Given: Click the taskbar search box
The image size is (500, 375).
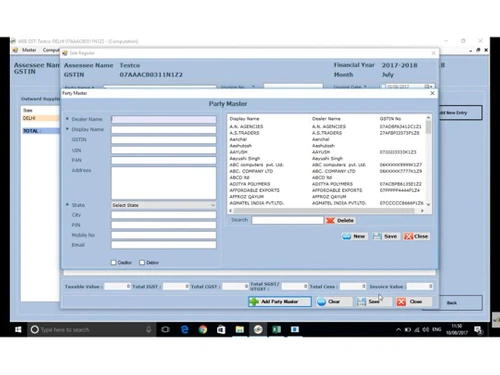Looking at the screenshot, I should coord(92,330).
